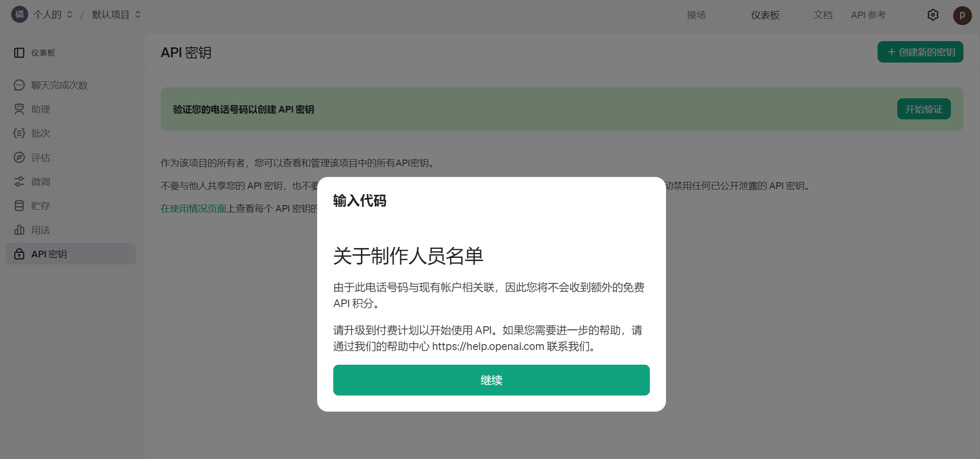Screen dimensions: 980x459
Task: Click the 批次 braces icon
Action: tap(19, 133)
